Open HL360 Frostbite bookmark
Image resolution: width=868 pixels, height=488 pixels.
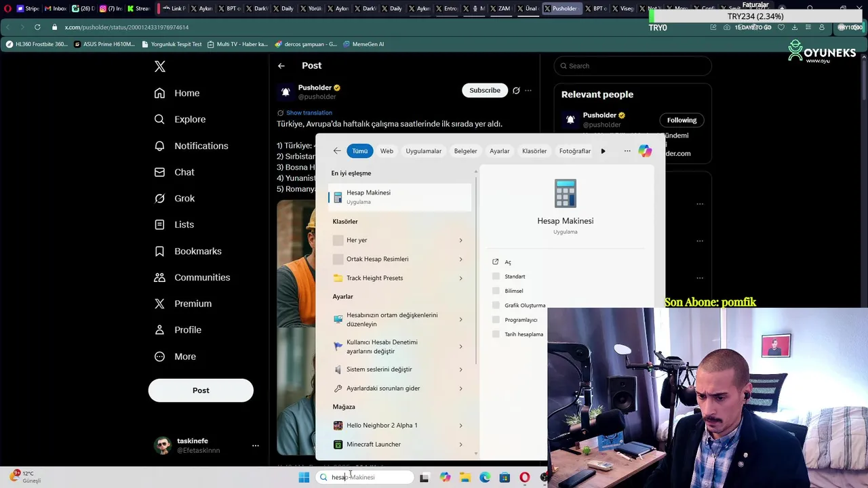tap(37, 44)
